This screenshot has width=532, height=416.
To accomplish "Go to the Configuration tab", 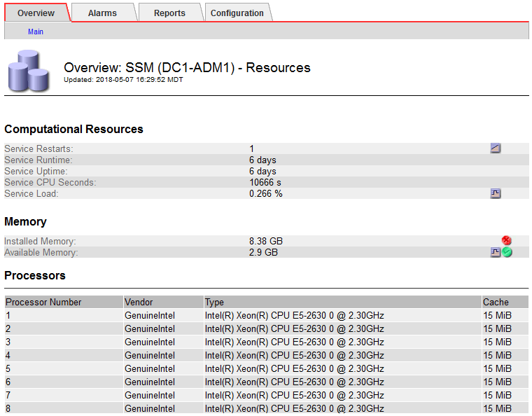I will 237,13.
